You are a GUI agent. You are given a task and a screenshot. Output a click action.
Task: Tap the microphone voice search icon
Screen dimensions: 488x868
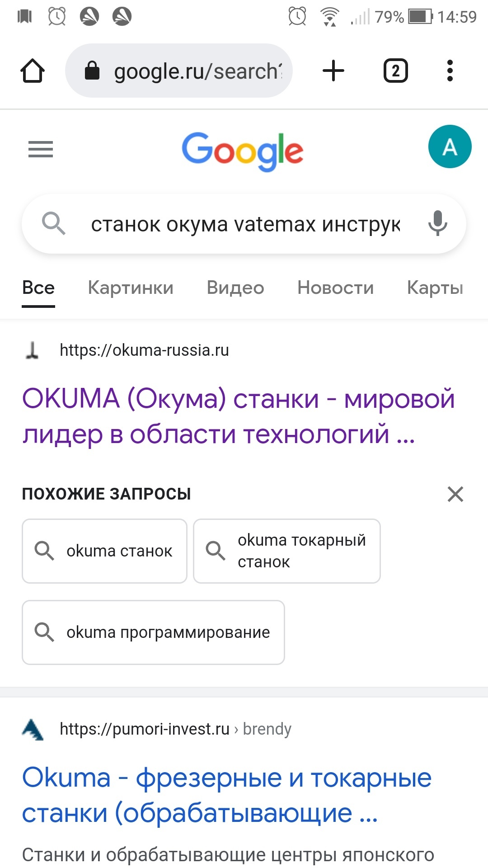437,223
